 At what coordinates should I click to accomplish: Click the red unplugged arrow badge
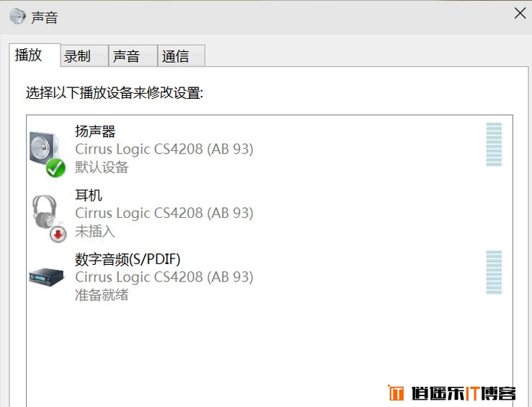point(58,234)
